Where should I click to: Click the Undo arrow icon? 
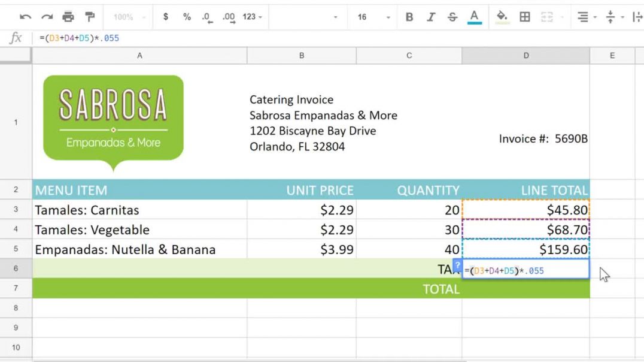[26, 17]
